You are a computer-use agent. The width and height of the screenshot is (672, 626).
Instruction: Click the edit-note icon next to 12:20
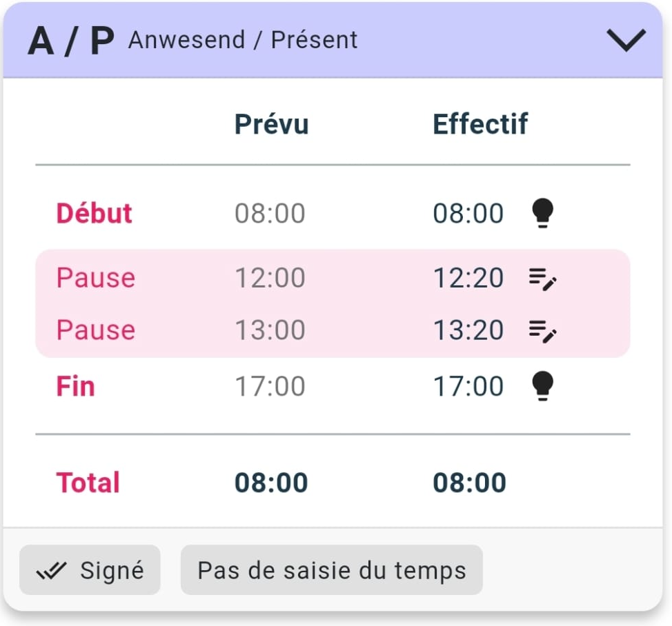click(x=543, y=279)
